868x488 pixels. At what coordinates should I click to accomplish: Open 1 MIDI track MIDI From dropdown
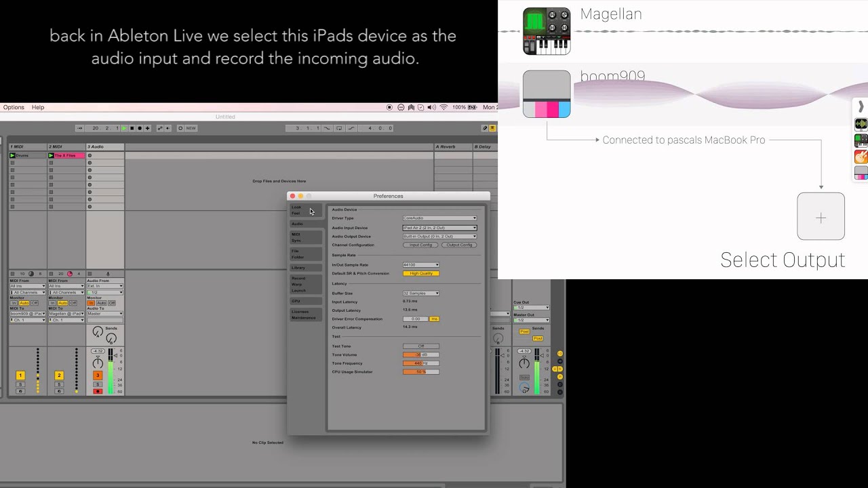28,286
